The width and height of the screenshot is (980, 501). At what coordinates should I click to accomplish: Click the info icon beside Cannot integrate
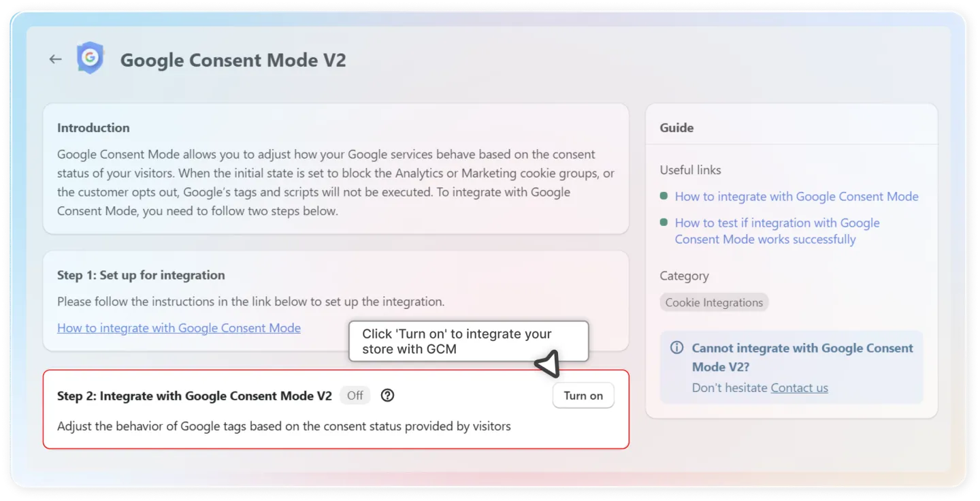coord(676,348)
